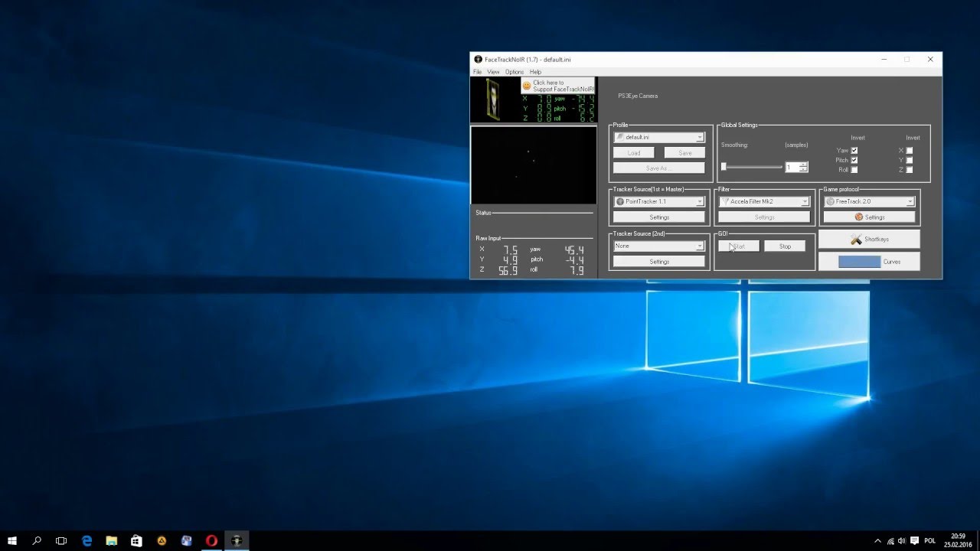Toggle the Pitch invert checkbox
980x551 pixels.
point(854,160)
